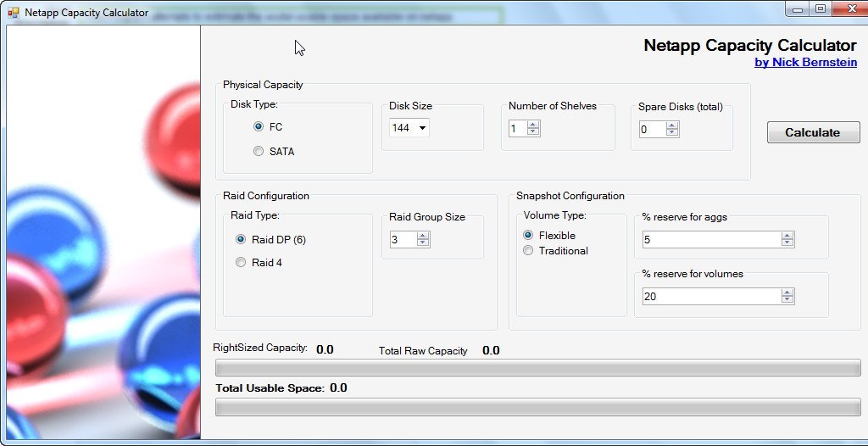
Task: Click the Spare Disks value field
Action: (x=653, y=130)
